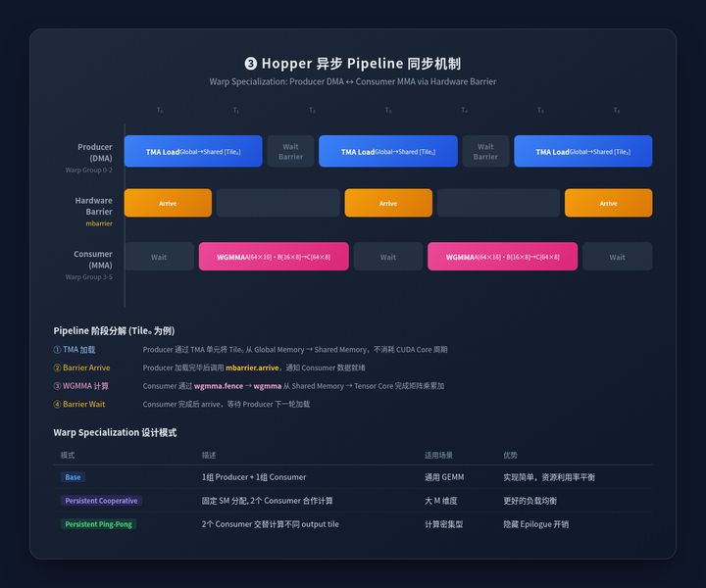Click the "大 M 维度" cell
The width and height of the screenshot is (706, 588).
pos(441,501)
